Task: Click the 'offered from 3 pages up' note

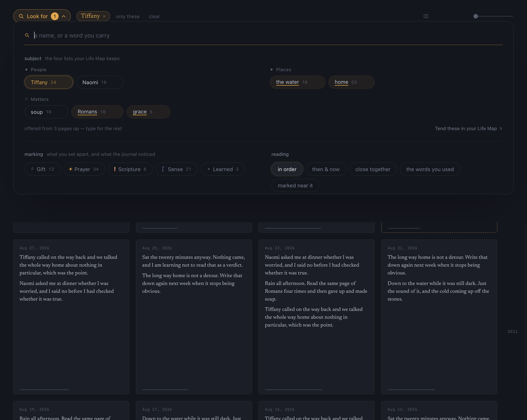Action: point(73,128)
